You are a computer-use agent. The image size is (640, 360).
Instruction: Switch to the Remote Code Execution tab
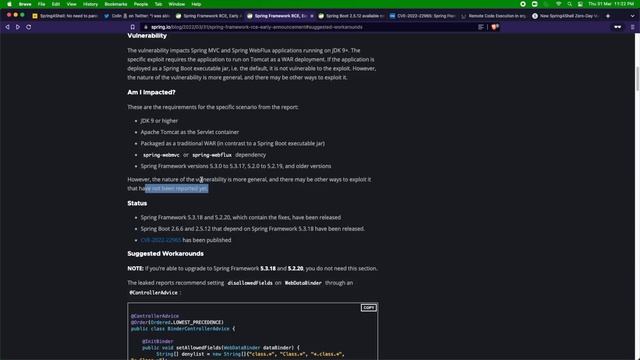click(494, 16)
